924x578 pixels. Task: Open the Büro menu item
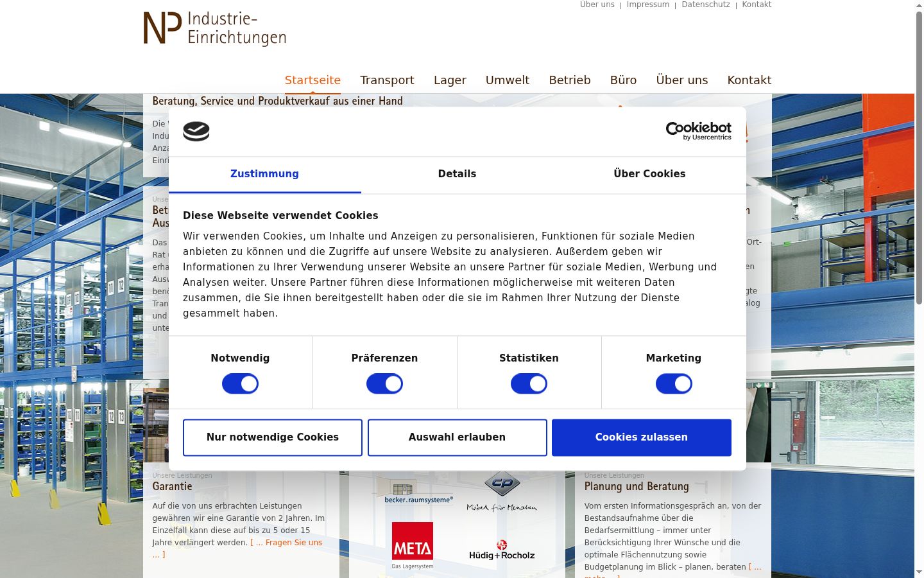click(623, 80)
